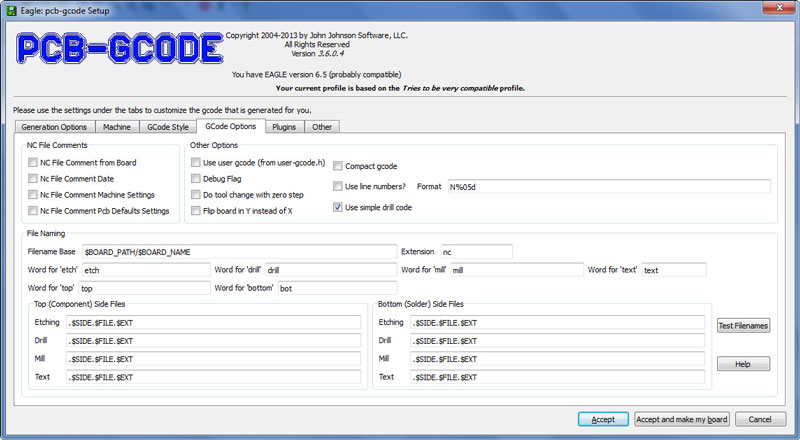Tick Use user gcode checkbox
The width and height of the screenshot is (800, 440).
pos(195,162)
